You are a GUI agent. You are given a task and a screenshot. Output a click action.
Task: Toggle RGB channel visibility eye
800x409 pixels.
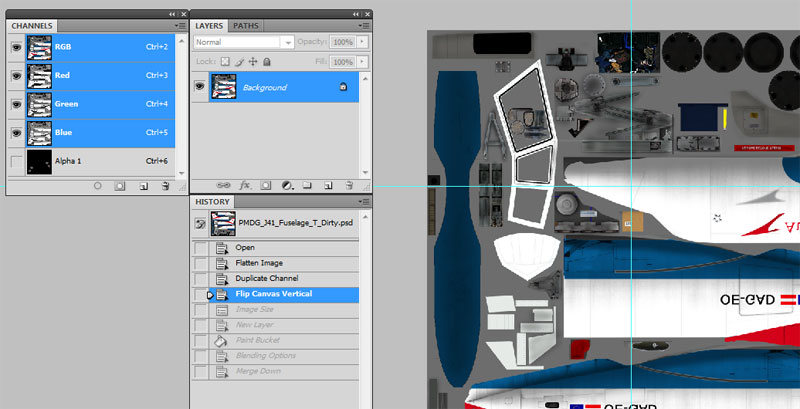point(17,47)
